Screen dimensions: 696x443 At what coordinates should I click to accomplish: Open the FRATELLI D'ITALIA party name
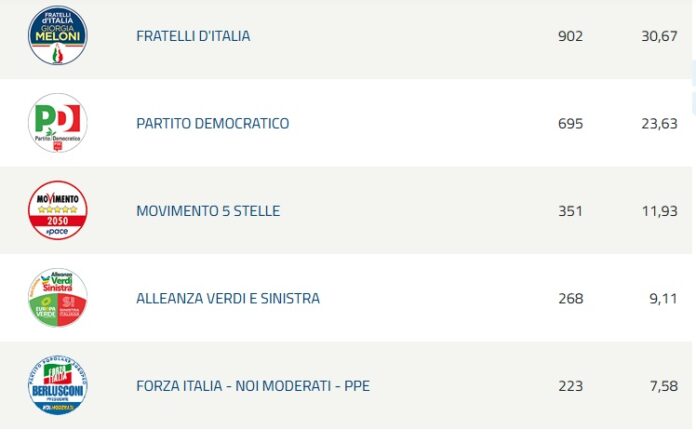pos(193,36)
